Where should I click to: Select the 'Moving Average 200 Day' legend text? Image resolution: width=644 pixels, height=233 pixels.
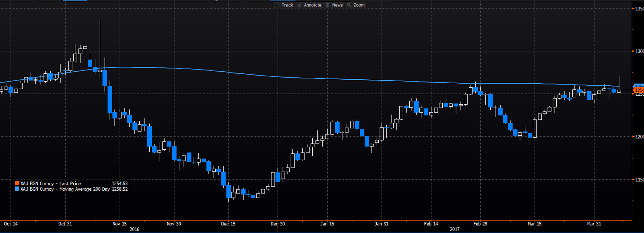tap(85, 189)
